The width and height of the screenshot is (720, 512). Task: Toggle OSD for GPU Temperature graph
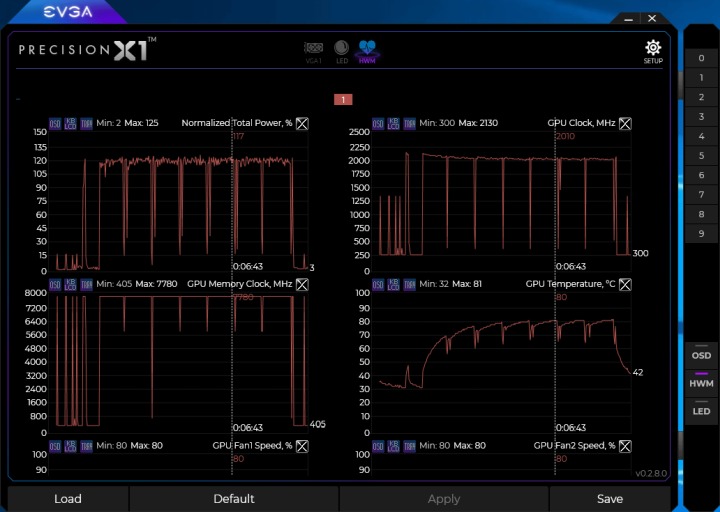click(378, 285)
